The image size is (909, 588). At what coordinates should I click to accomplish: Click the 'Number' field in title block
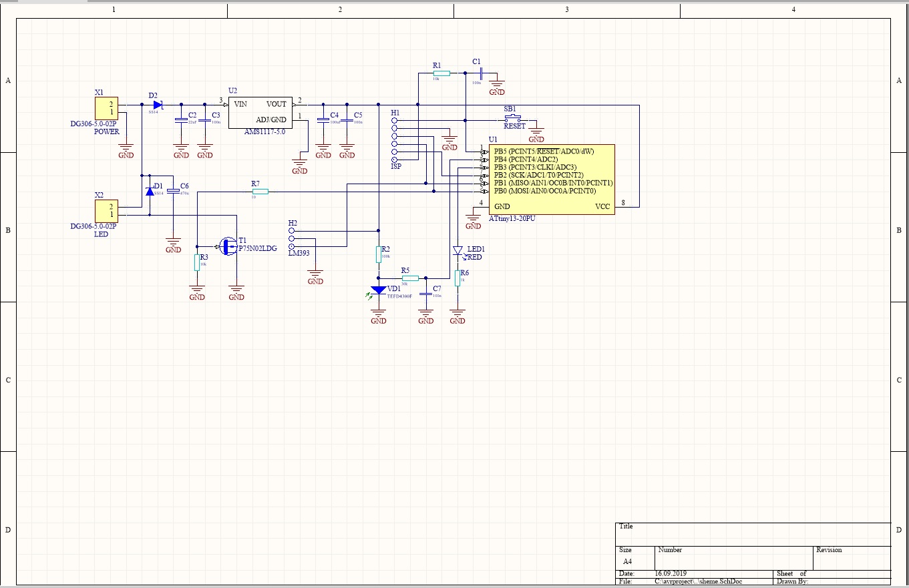click(735, 558)
